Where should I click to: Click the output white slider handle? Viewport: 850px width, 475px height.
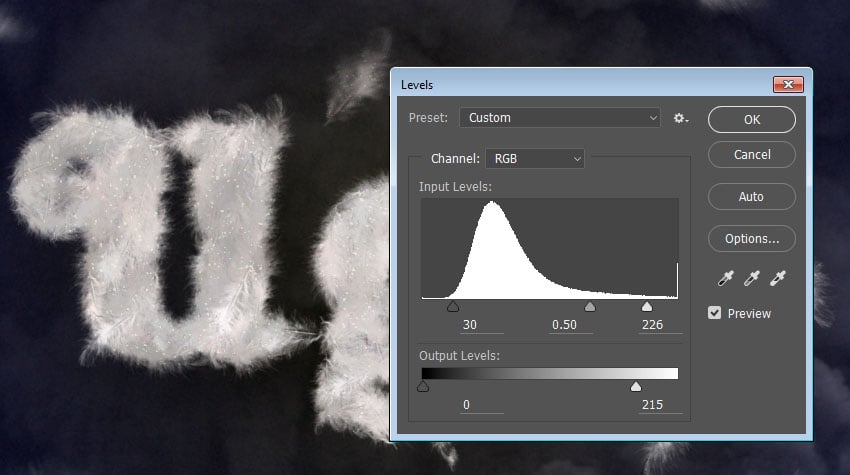[x=636, y=387]
